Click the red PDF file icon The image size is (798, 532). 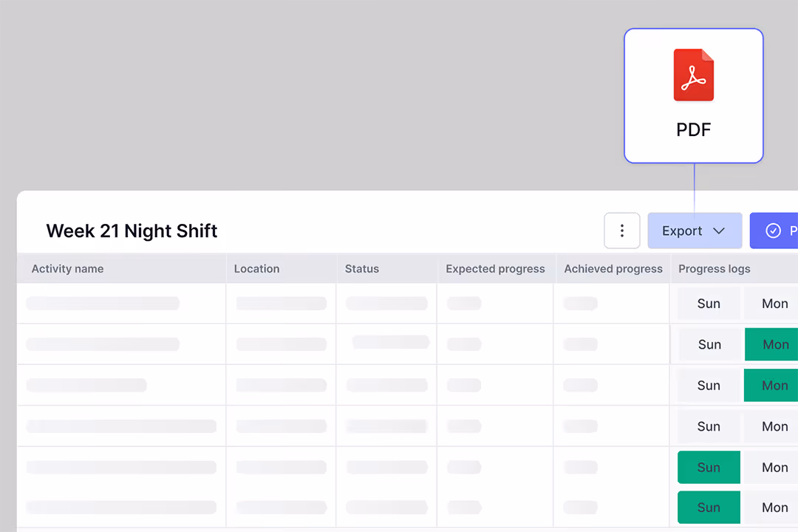tap(693, 75)
